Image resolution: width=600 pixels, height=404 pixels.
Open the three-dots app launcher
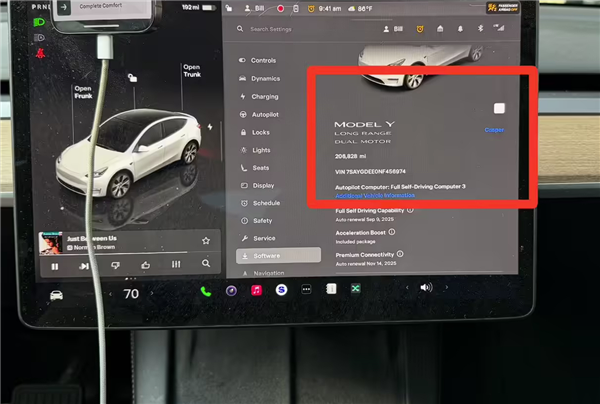(306, 290)
